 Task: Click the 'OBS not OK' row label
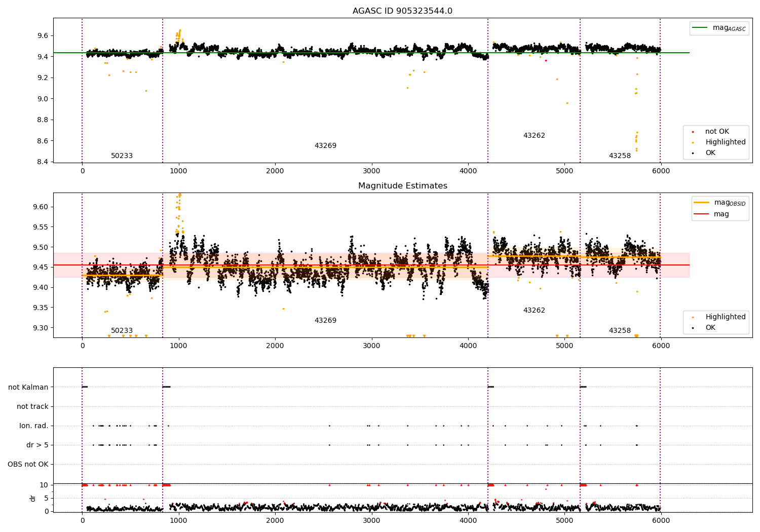coord(28,464)
